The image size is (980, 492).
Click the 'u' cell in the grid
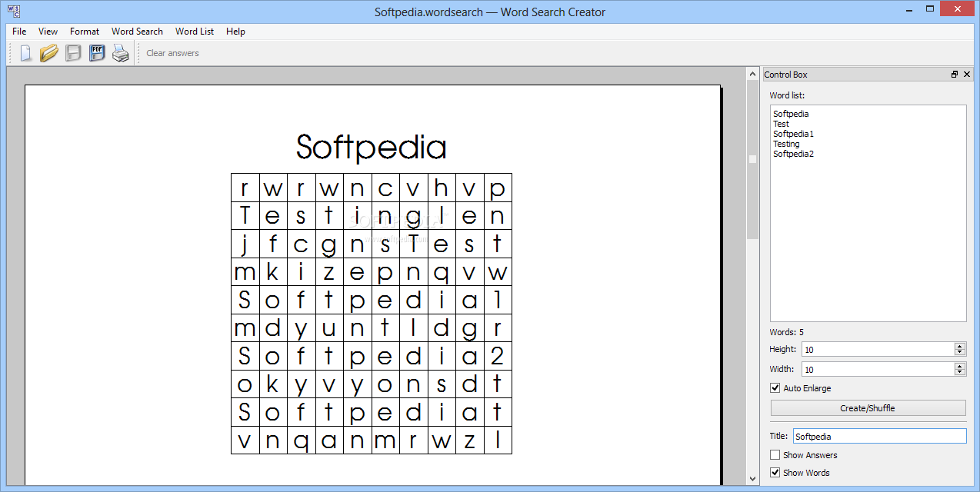(329, 327)
